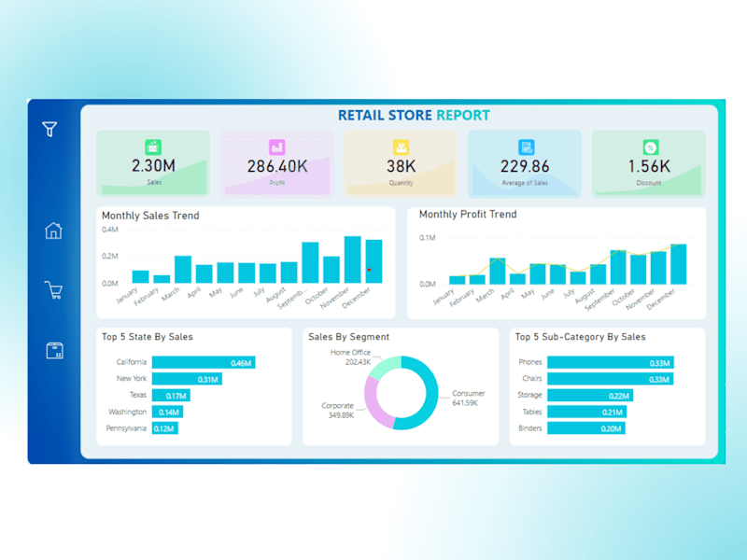The width and height of the screenshot is (747, 560).
Task: Click the September bar in Monthly Sales Trend
Action: click(x=310, y=262)
